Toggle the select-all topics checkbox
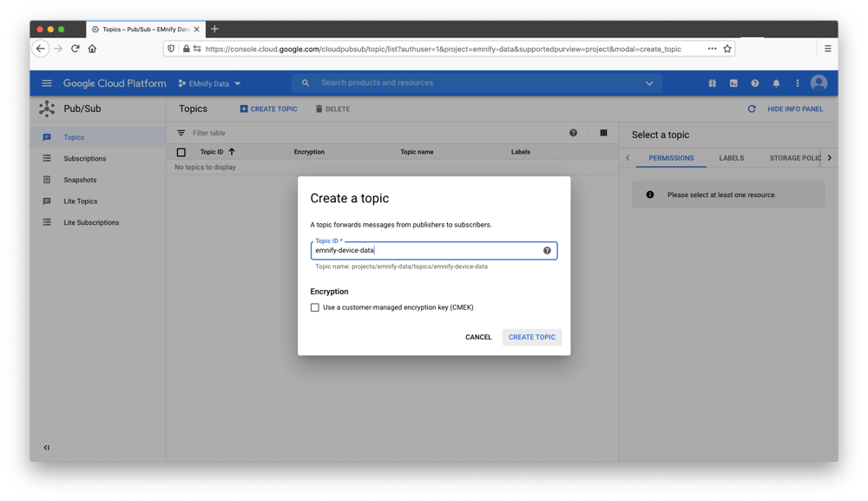Image resolution: width=868 pixels, height=501 pixels. [181, 152]
